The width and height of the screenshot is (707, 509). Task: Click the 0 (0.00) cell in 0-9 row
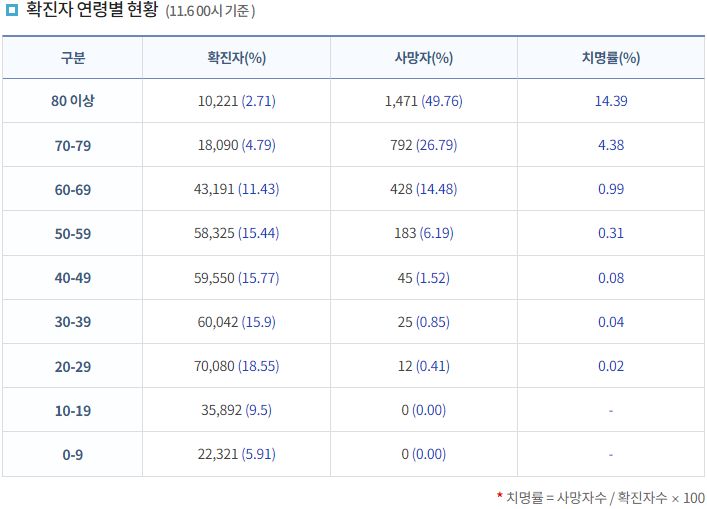coord(423,454)
